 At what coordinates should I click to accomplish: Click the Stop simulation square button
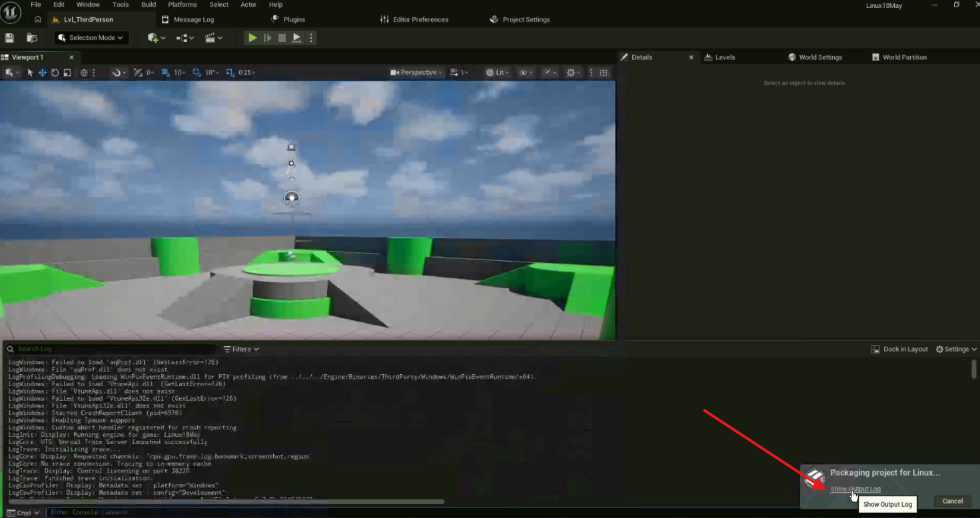coord(282,38)
